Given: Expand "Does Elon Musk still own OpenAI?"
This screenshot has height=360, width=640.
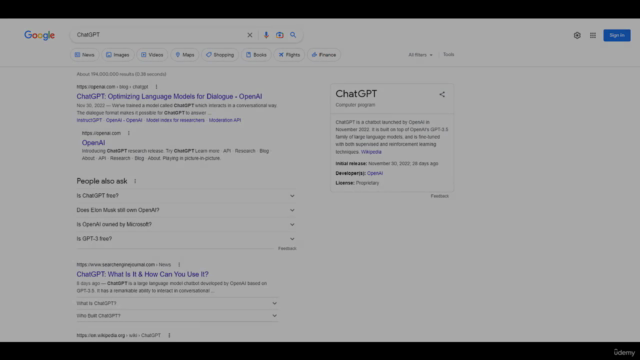Looking at the screenshot, I should tap(186, 210).
